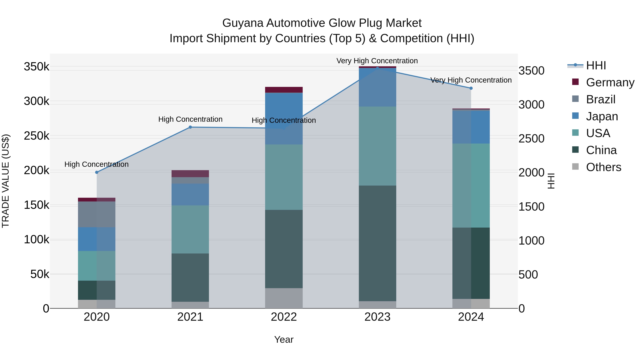Click the 2021 China bar segment
The width and height of the screenshot is (644, 362).
(190, 278)
